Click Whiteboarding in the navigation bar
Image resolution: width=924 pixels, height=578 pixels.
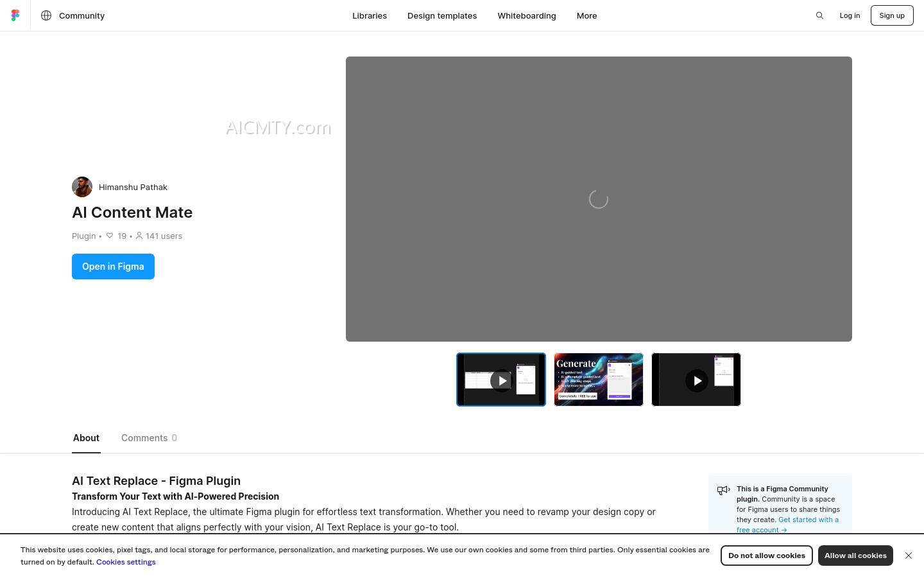click(x=526, y=15)
